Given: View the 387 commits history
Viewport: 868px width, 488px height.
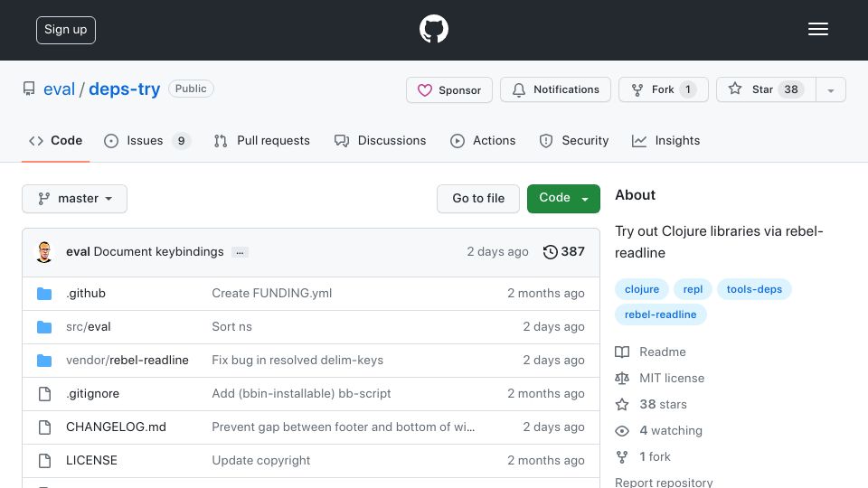Looking at the screenshot, I should (x=563, y=252).
